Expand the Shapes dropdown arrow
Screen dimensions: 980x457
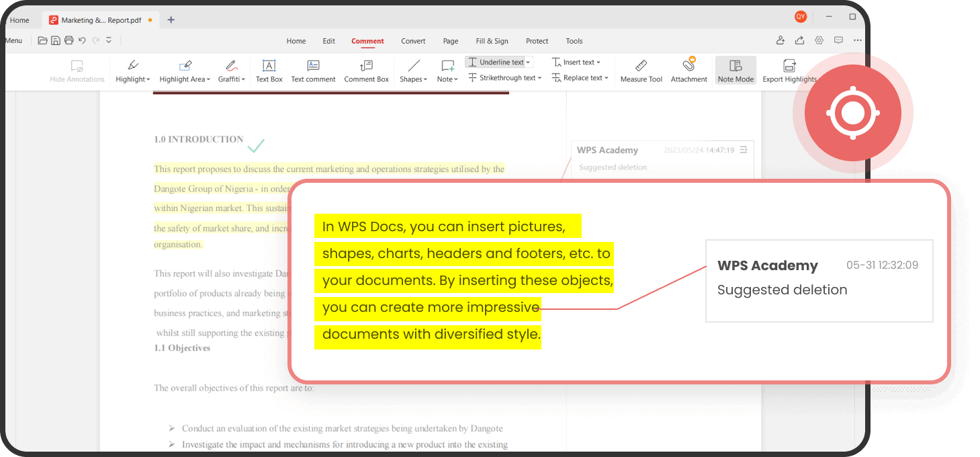point(426,79)
